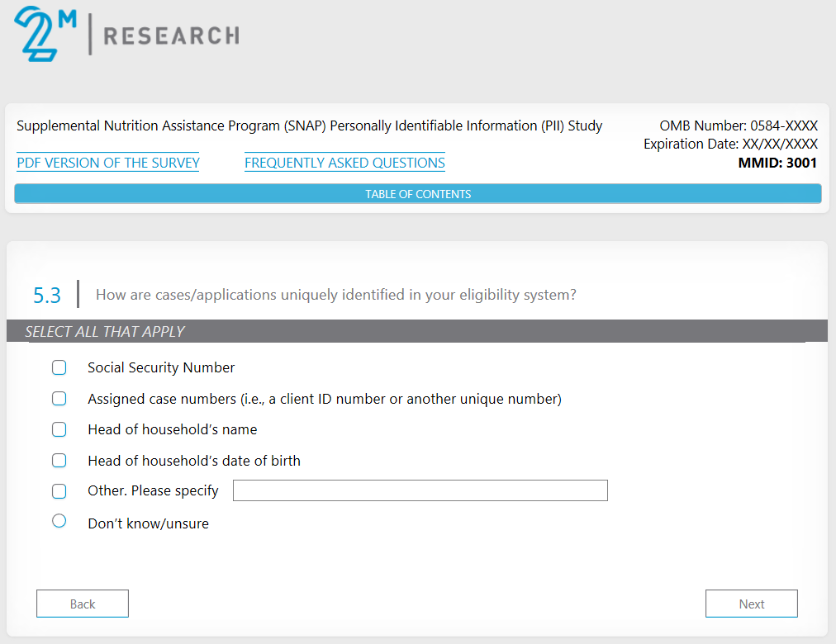Select Head of household's date of birth checkbox
This screenshot has width=836, height=644.
click(59, 461)
